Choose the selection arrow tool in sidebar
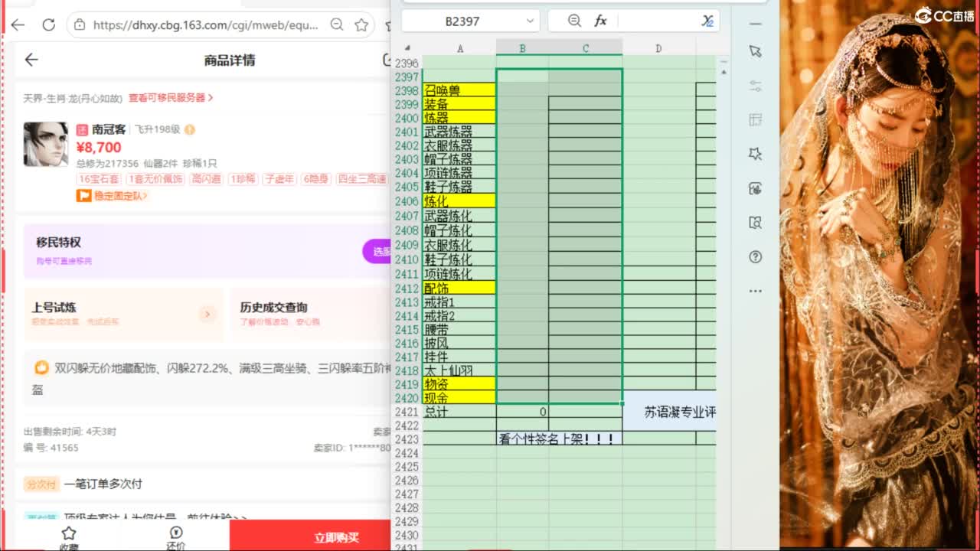The image size is (980, 551). click(x=755, y=51)
